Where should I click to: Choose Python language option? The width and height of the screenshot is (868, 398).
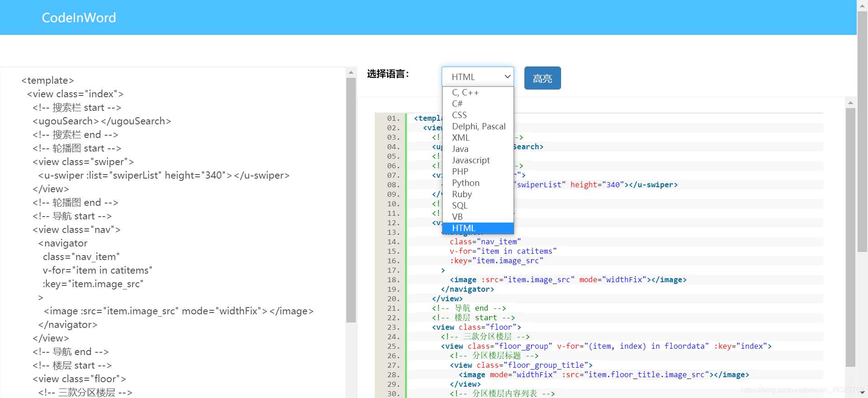click(x=478, y=183)
